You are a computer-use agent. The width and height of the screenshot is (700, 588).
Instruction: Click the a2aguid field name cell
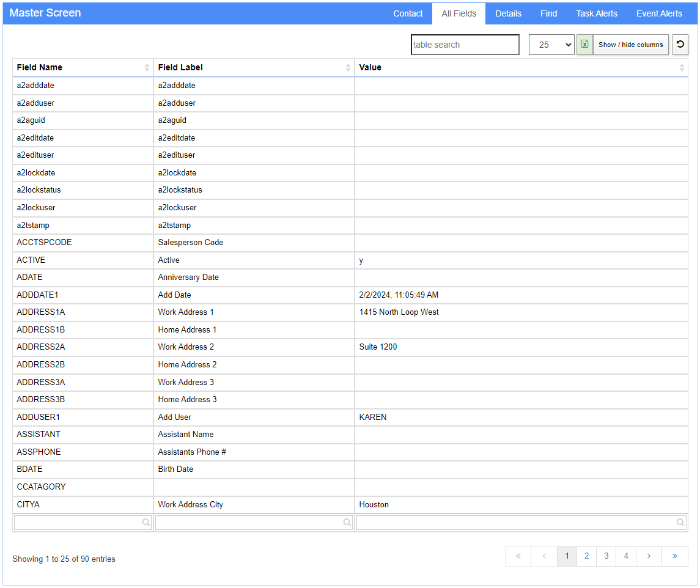pyautogui.click(x=83, y=120)
